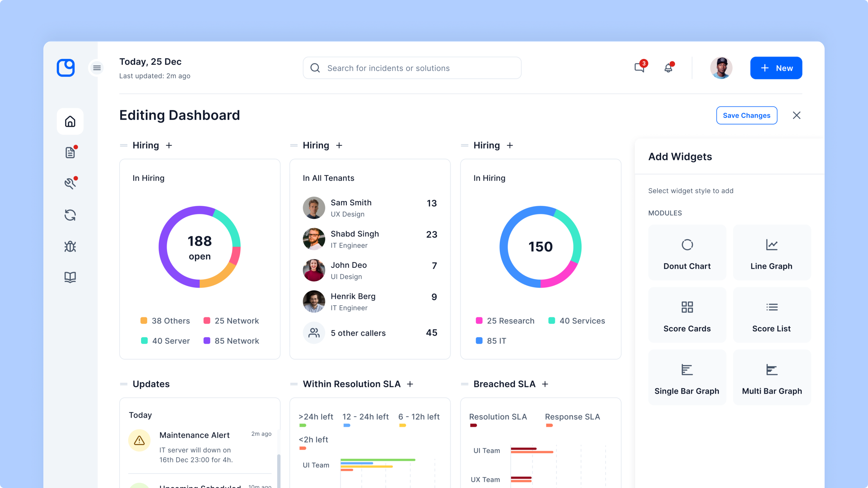Screen dimensions: 868x488
Task: Open the refresh cycle icon in sidebar
Action: pyautogui.click(x=70, y=215)
